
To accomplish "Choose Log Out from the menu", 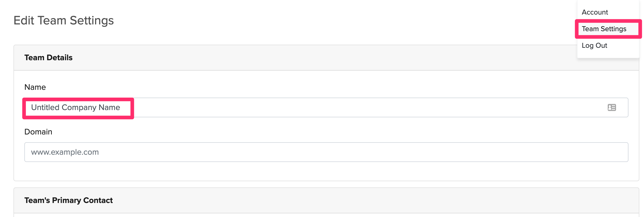I will [594, 45].
